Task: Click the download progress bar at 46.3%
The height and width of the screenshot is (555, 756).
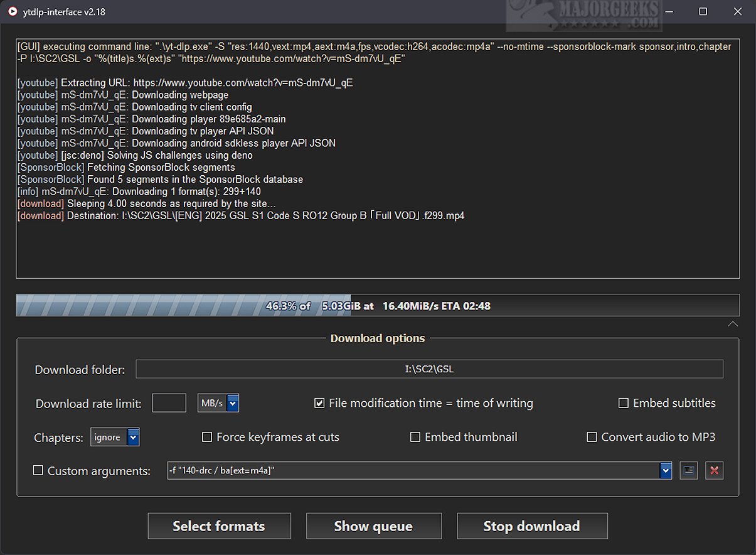Action: 378,305
